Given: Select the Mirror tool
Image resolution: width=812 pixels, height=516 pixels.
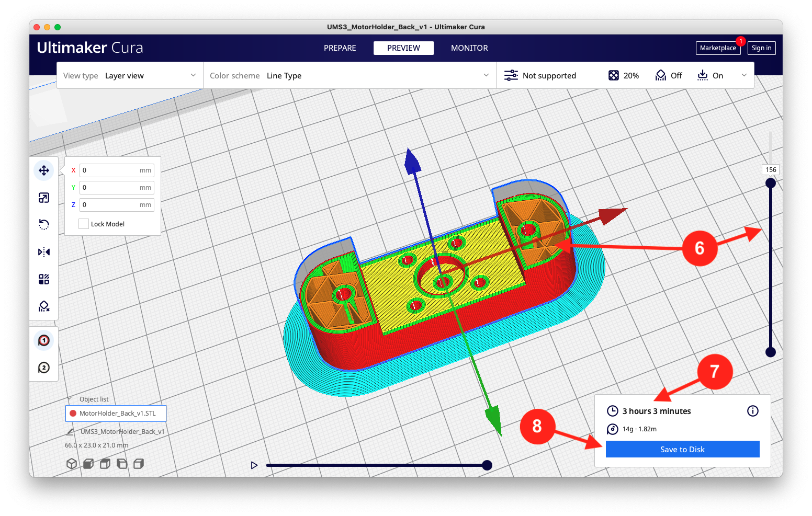Looking at the screenshot, I should [x=44, y=251].
